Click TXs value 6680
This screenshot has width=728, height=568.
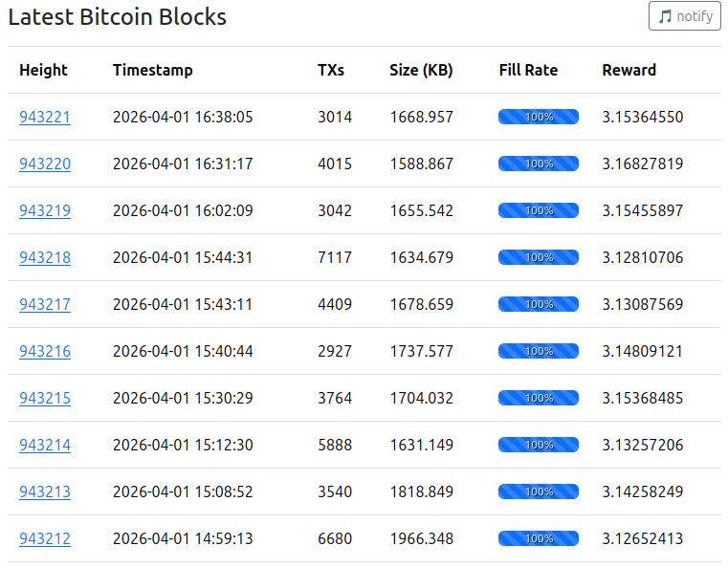335,538
